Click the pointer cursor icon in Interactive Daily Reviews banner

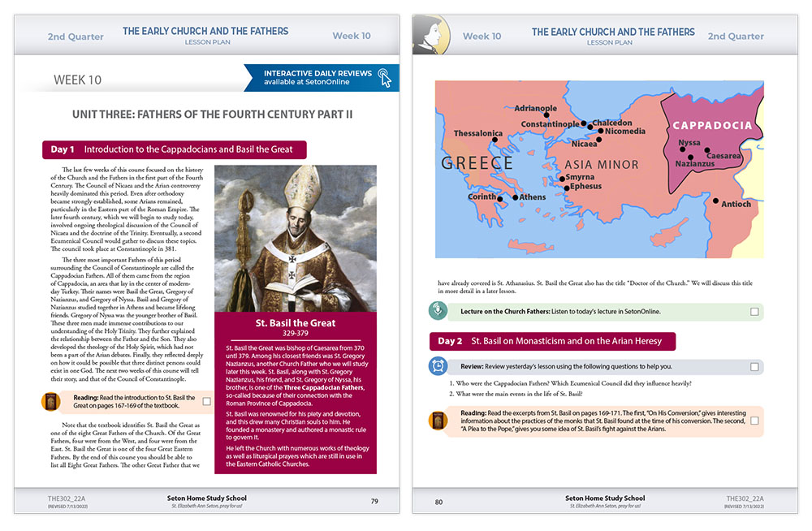(x=385, y=78)
